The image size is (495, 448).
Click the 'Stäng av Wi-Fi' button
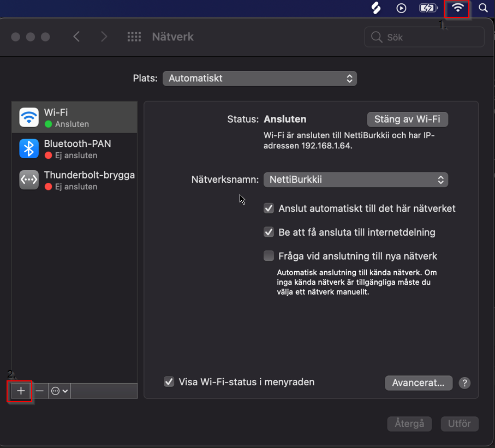point(407,119)
